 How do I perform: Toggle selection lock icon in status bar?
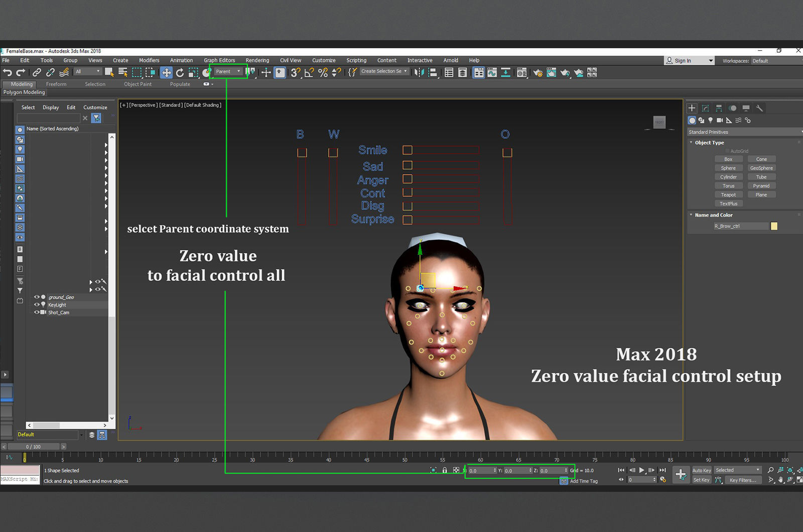point(445,470)
